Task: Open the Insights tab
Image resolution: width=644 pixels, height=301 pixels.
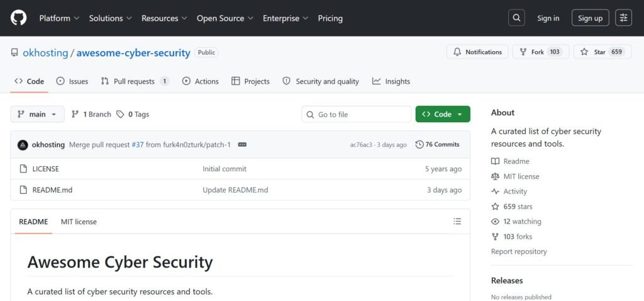Action: [x=391, y=81]
